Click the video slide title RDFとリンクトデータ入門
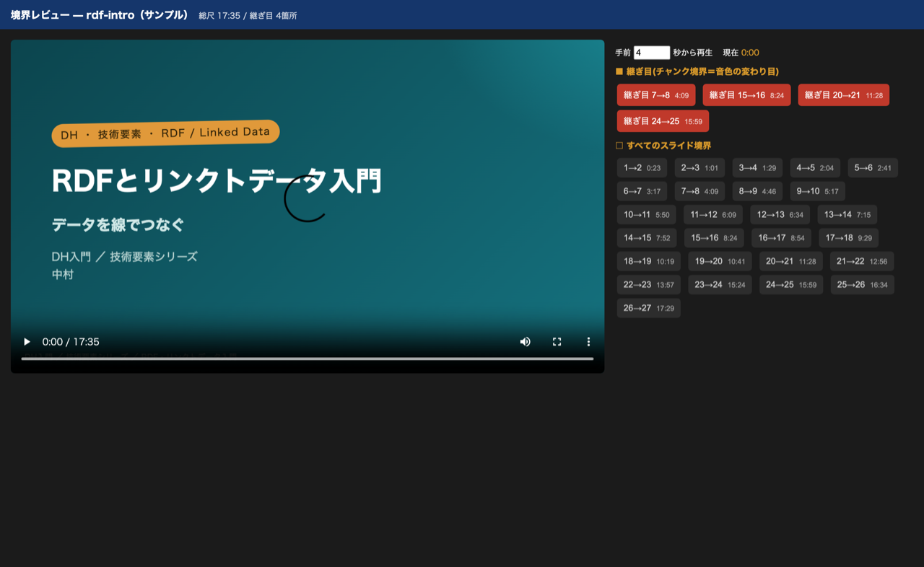The image size is (924, 567). 217,180
